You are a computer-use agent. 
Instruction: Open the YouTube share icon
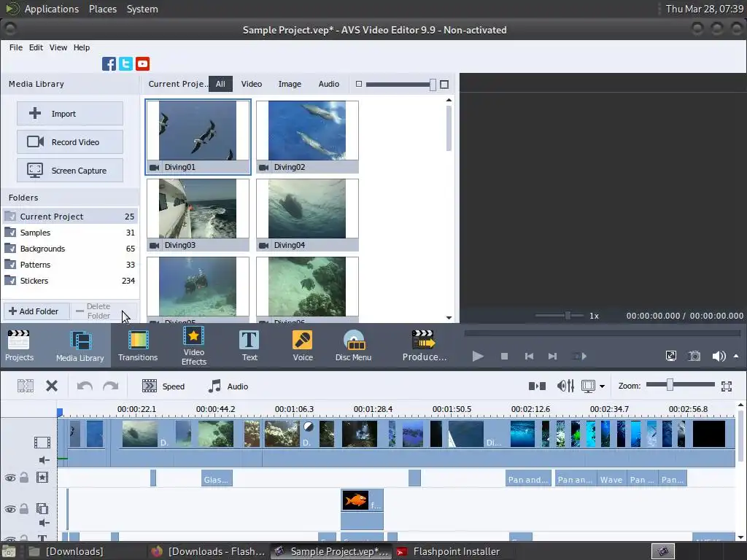[142, 64]
